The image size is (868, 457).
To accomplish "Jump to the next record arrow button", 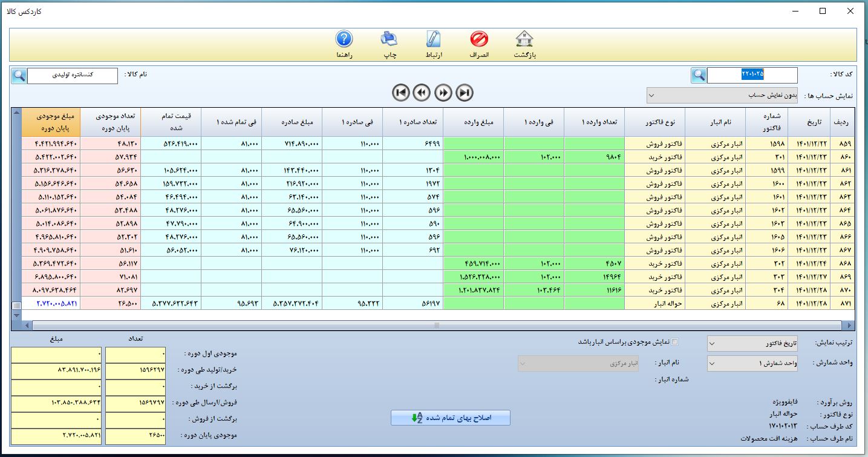I will point(443,93).
